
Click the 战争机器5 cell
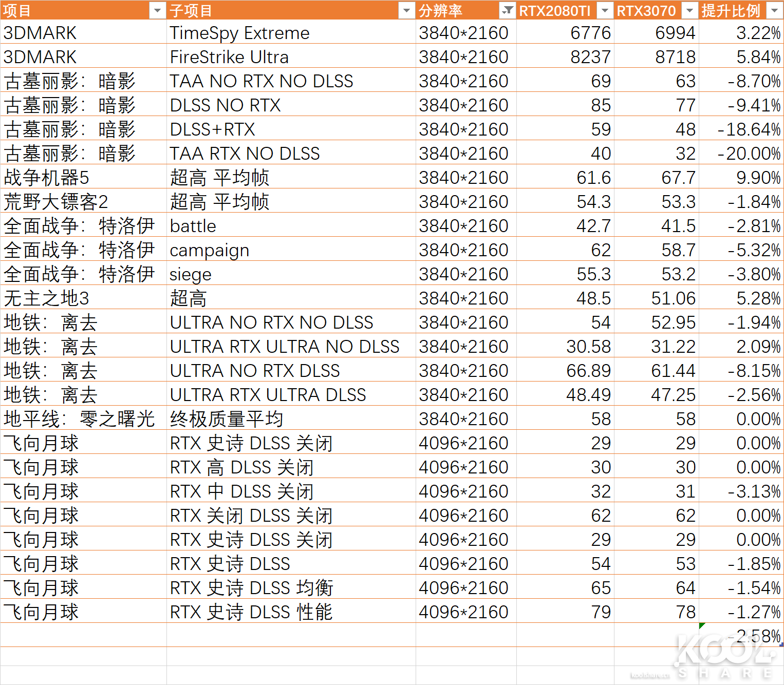(83, 177)
